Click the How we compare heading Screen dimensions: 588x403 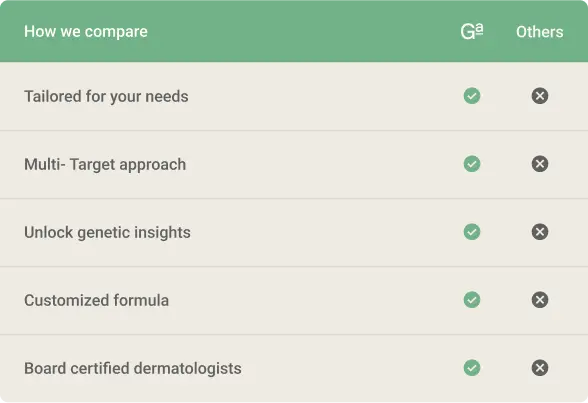[x=86, y=31]
